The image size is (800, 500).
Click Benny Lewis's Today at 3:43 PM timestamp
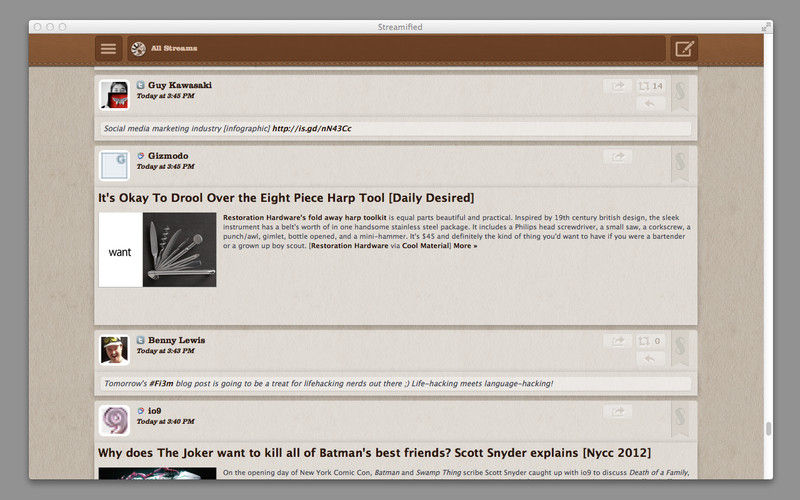pyautogui.click(x=165, y=351)
